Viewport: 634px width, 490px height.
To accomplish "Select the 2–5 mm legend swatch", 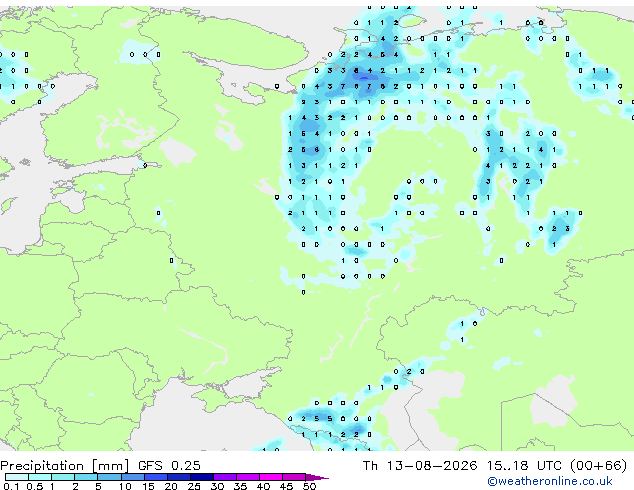I will 86,477.
